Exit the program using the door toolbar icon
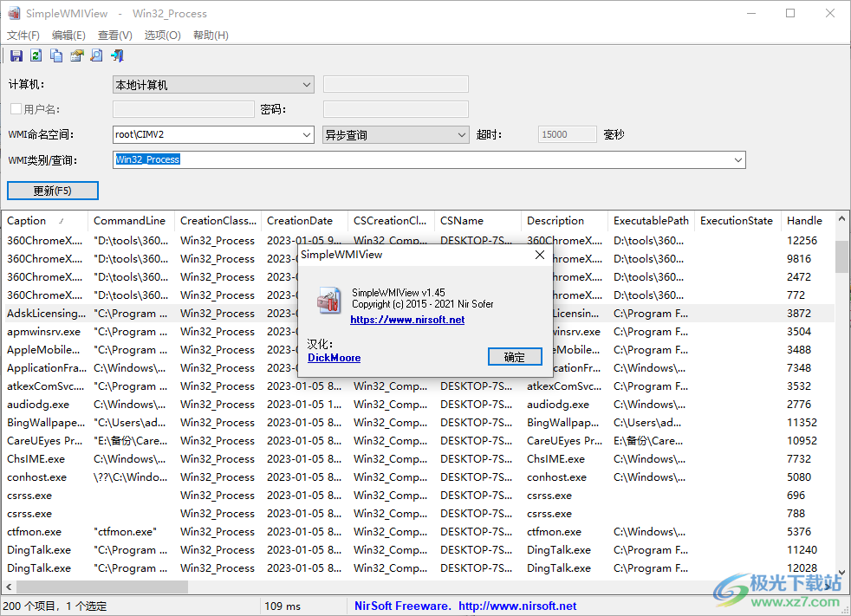Viewport: 851px width, 616px height. click(x=117, y=55)
